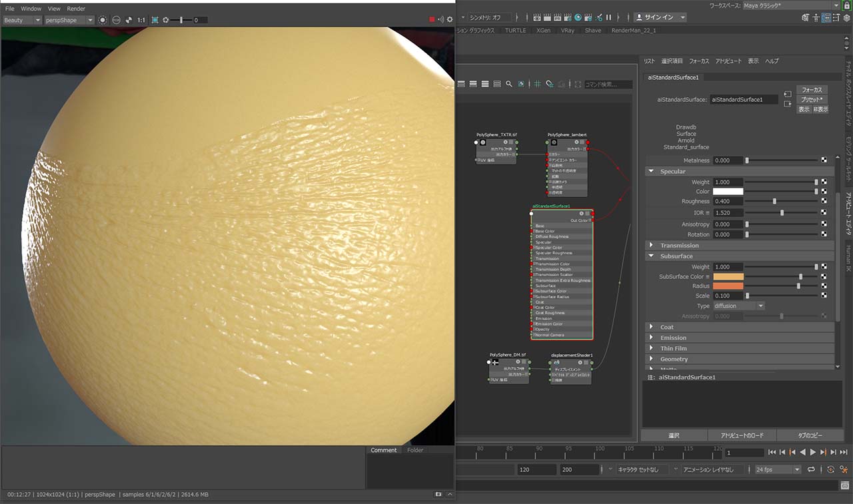This screenshot has height=504, width=853.
Task: Collapse the Subsurface section
Action: tap(740, 256)
